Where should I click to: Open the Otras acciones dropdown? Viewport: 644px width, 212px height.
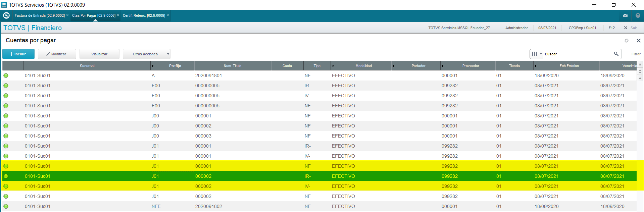(x=147, y=54)
